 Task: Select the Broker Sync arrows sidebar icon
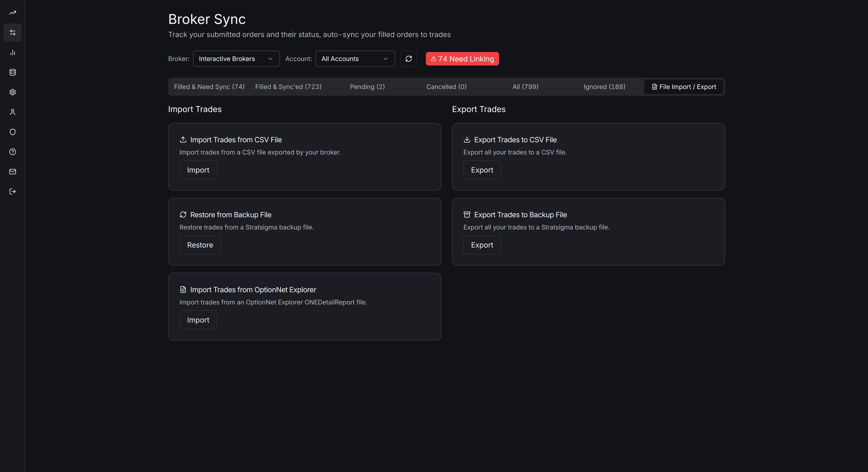13,33
